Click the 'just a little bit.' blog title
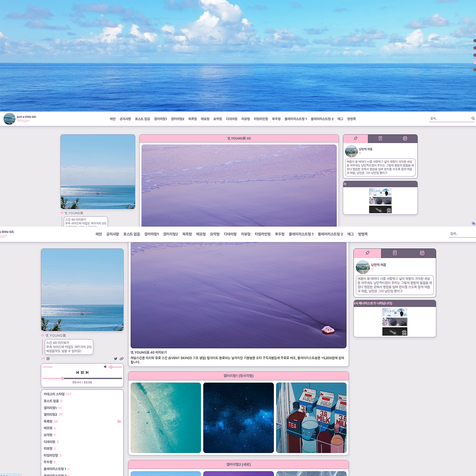Screen dimensions: 476x476 26,117
